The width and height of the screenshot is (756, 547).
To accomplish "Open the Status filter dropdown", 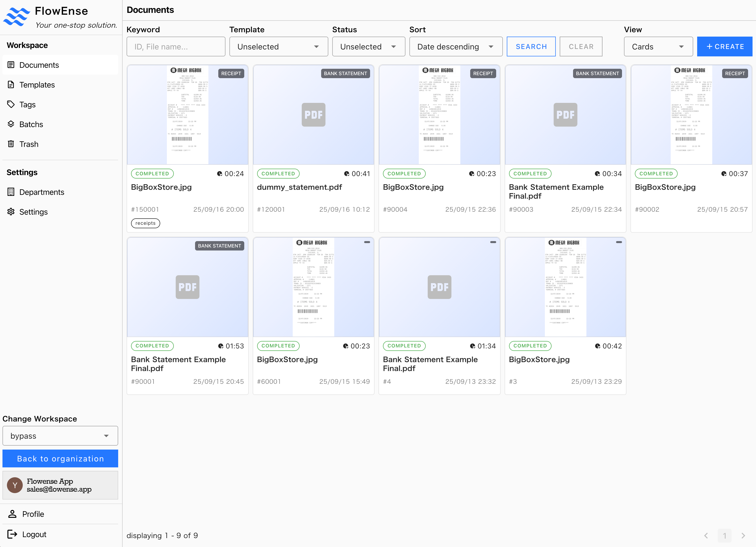I will point(368,47).
